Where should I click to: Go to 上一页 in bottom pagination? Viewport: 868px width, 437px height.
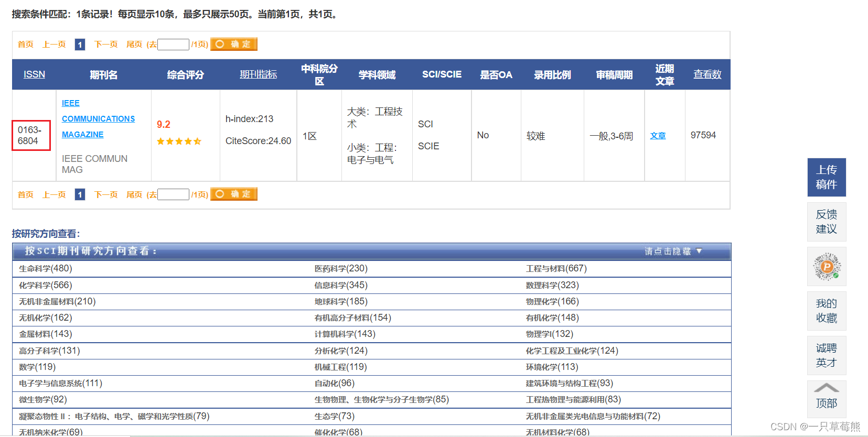pyautogui.click(x=54, y=194)
